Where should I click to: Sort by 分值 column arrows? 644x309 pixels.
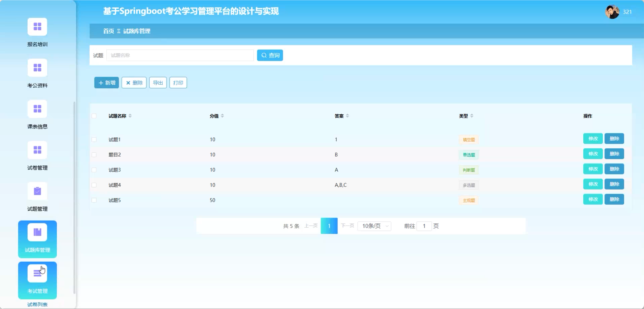222,116
